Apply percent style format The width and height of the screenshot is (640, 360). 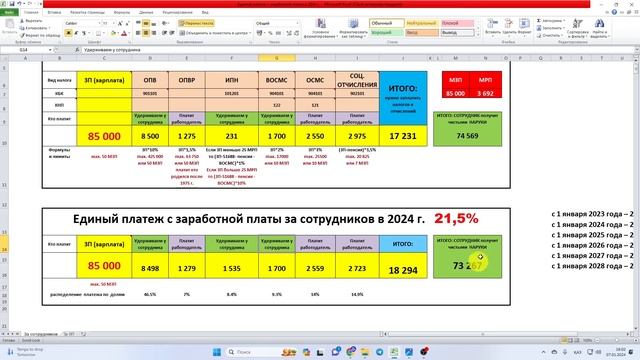[270, 33]
